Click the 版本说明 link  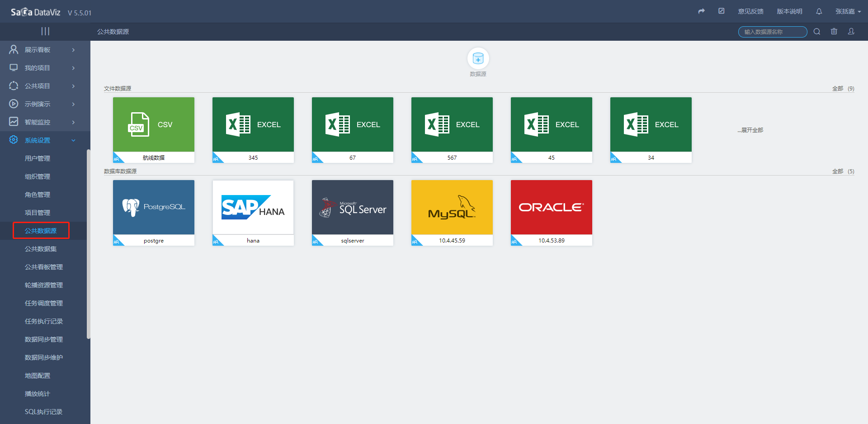(790, 11)
